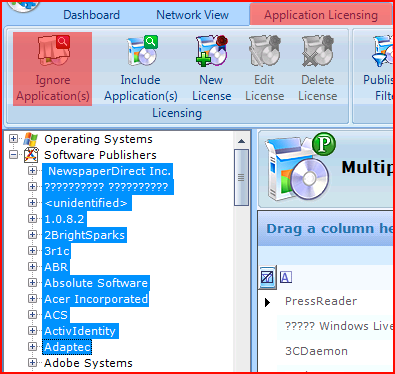The height and width of the screenshot is (374, 395).
Task: Click the New License icon
Action: click(x=212, y=51)
